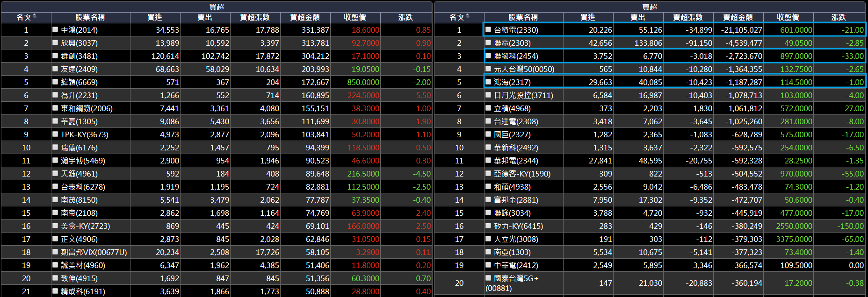This screenshot has width=868, height=297.
Task: Tick checkbox for 東和鋼鐵(2006)
Action: (x=55, y=108)
